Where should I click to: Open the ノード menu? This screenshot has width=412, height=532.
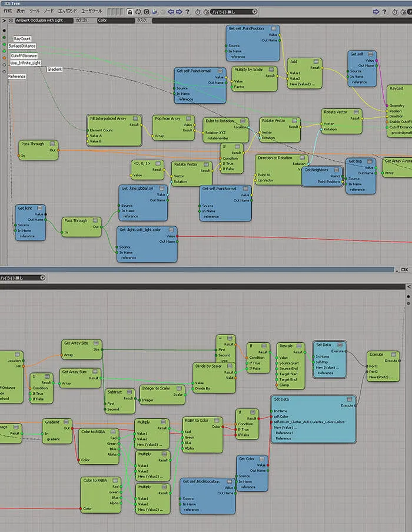48,11
